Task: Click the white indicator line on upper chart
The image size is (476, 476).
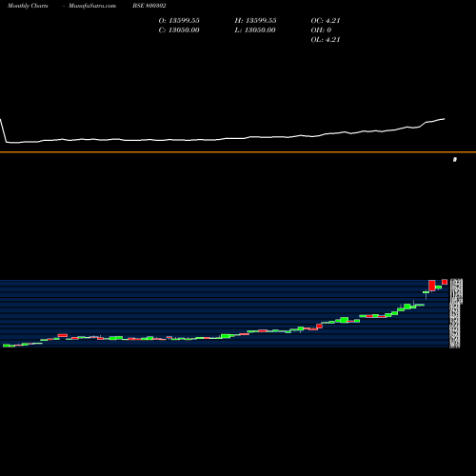Action: (x=222, y=139)
